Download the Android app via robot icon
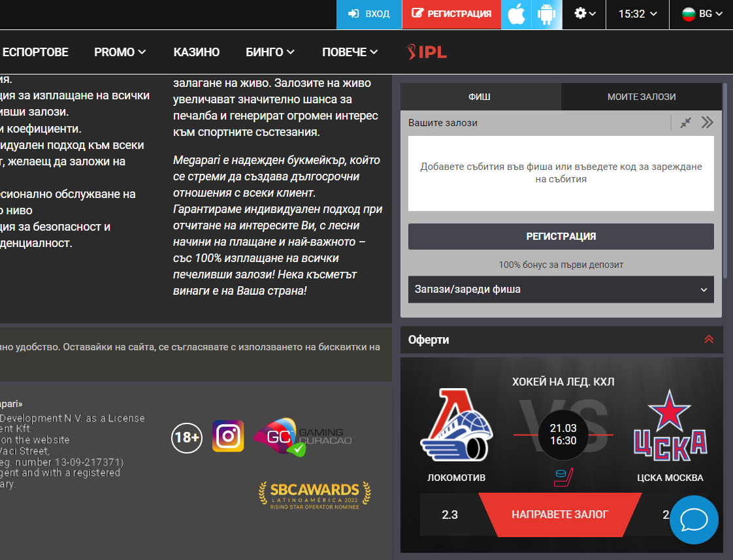Screen dimensions: 733x560 pos(546,14)
